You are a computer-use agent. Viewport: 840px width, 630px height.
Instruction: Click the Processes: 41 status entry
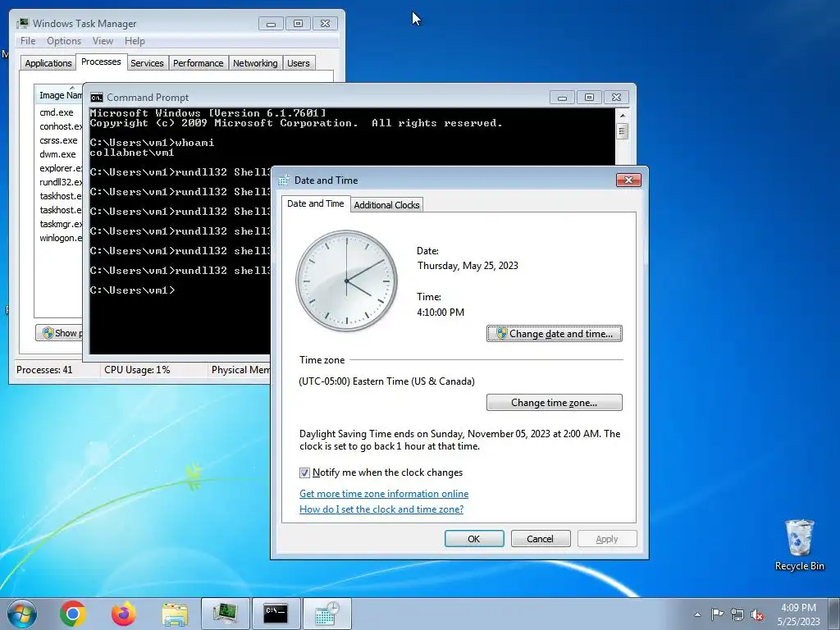click(44, 370)
